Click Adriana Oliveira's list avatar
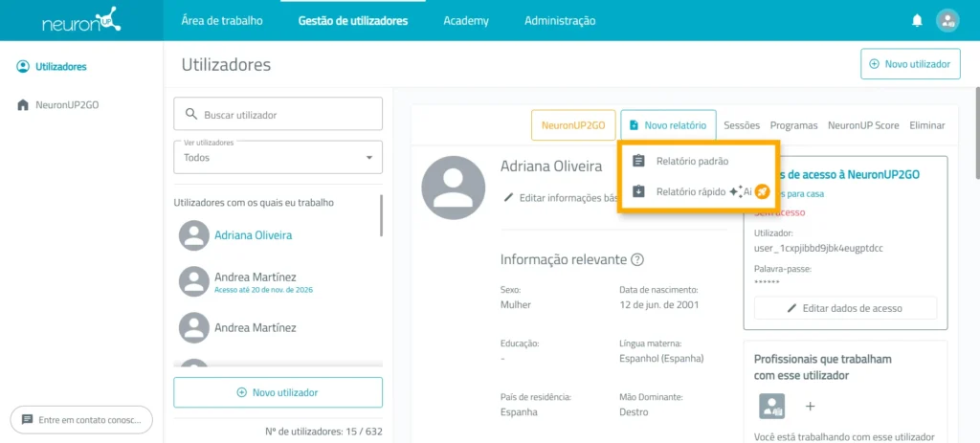This screenshot has height=443, width=980. (x=193, y=235)
